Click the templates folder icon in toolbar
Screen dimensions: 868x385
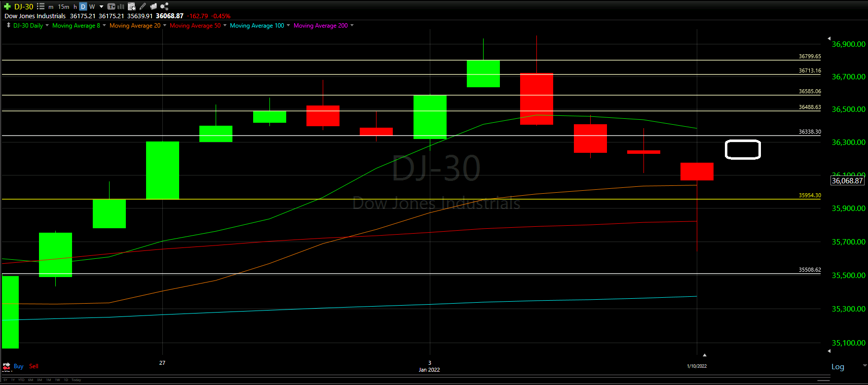point(153,6)
